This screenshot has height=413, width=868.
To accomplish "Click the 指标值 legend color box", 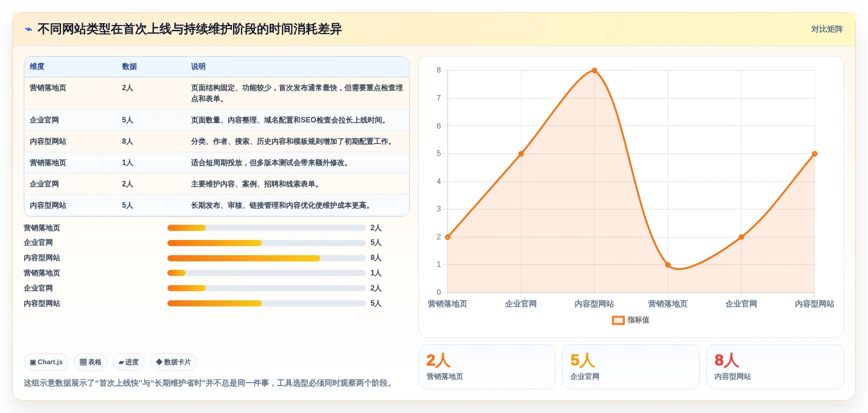I will pyautogui.click(x=618, y=320).
